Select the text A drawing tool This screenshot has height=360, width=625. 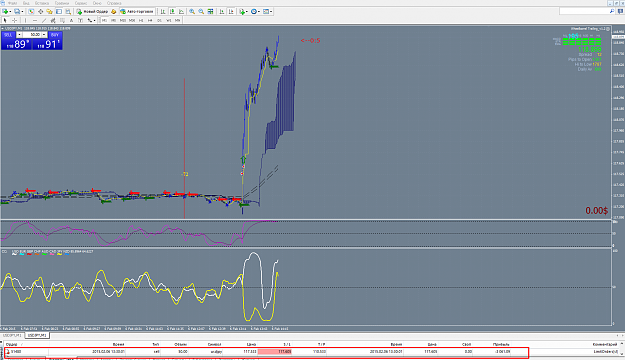point(71,20)
